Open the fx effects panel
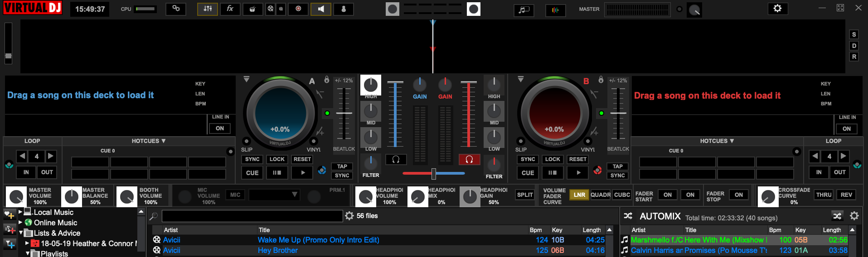This screenshot has width=868, height=257. click(230, 9)
